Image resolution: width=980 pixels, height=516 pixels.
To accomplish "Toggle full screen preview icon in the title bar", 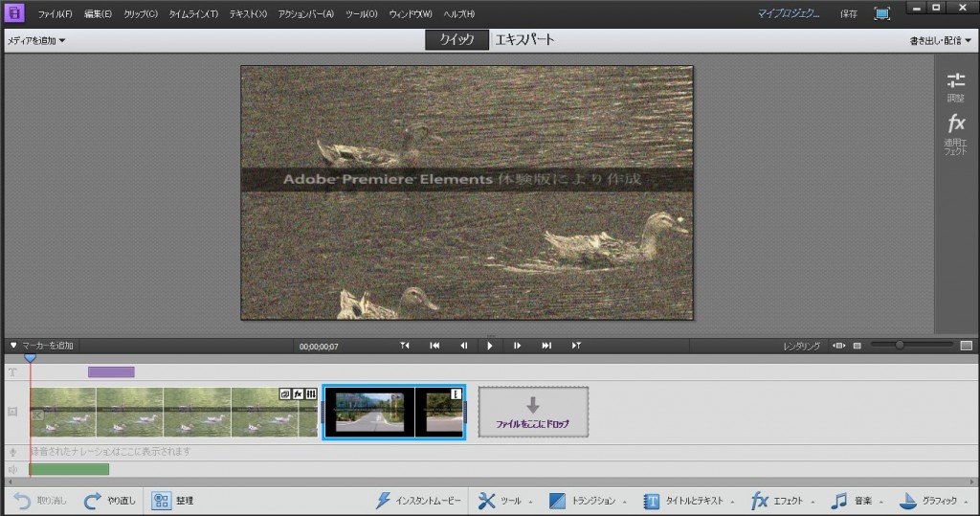I will point(881,13).
